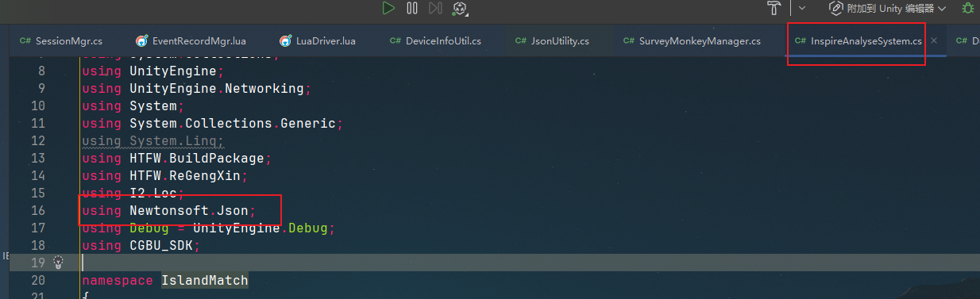Click the 'namespace' keyword
Viewport: 980px width, 299px height.
[x=118, y=280]
